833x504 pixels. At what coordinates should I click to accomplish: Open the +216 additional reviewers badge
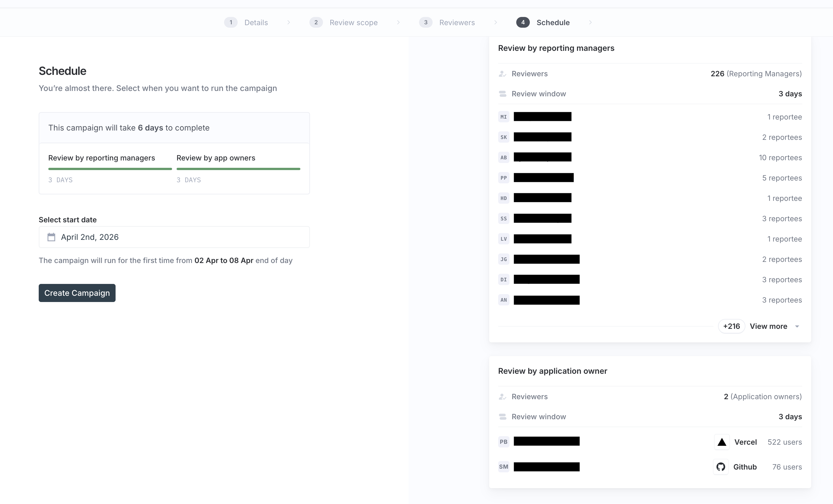click(x=731, y=326)
